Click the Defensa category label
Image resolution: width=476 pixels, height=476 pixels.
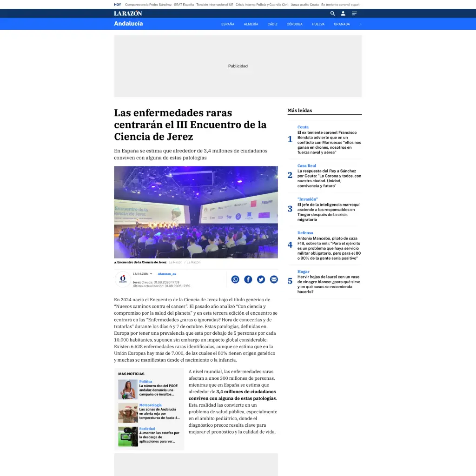coord(305,233)
